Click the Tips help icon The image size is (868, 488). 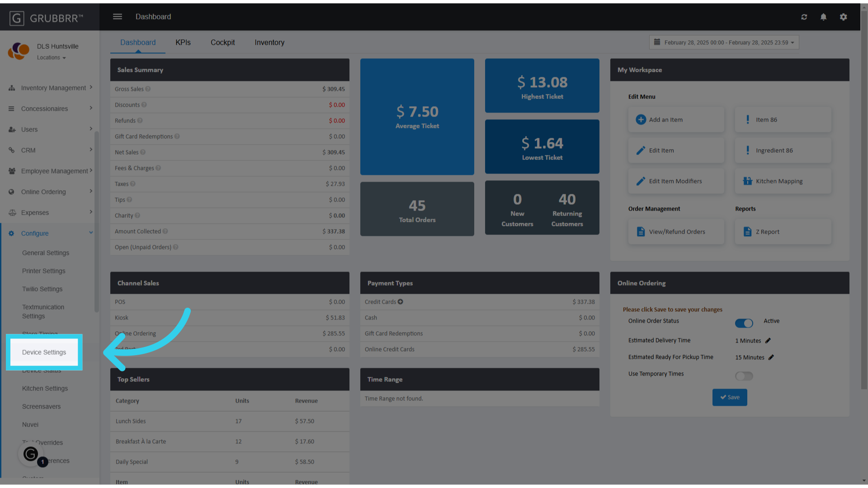tap(129, 200)
